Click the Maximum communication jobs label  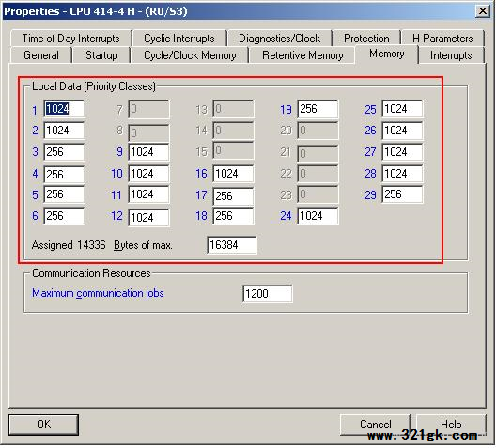98,293
